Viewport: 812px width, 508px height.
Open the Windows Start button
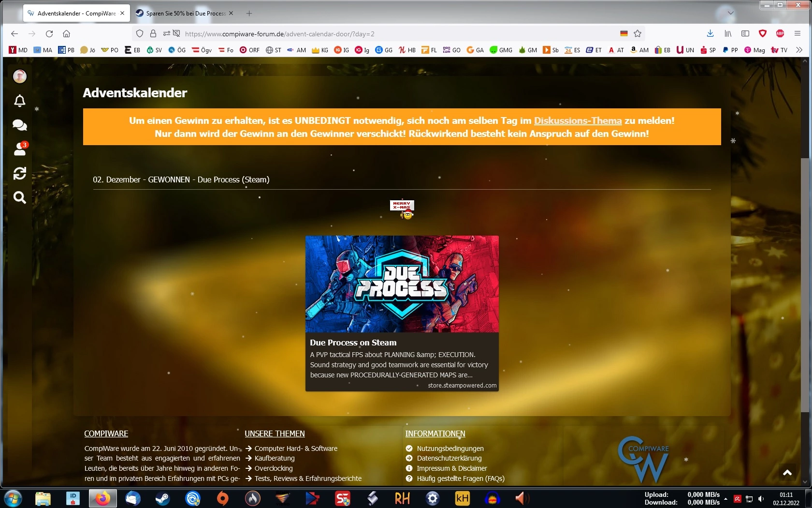12,498
